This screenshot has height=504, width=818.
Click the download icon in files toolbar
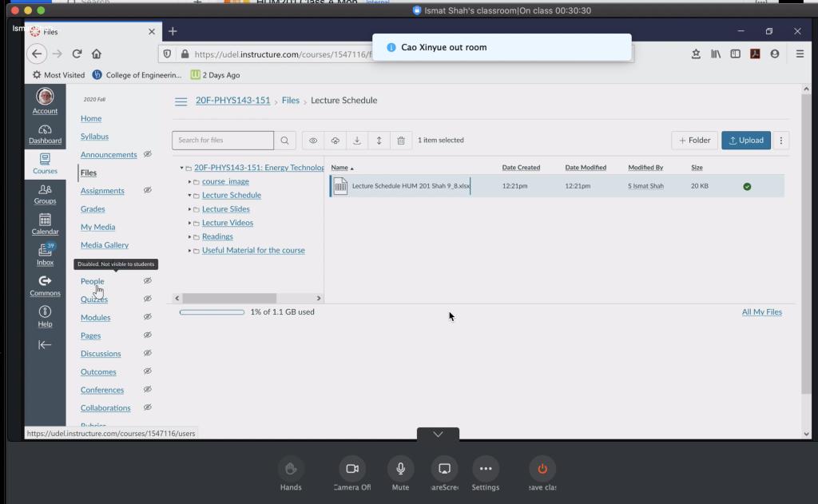point(357,141)
